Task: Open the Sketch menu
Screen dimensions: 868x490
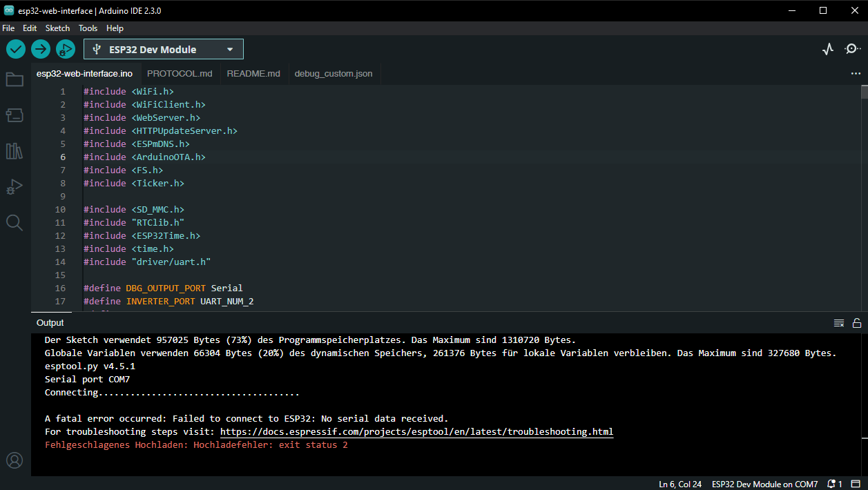Action: tap(57, 28)
